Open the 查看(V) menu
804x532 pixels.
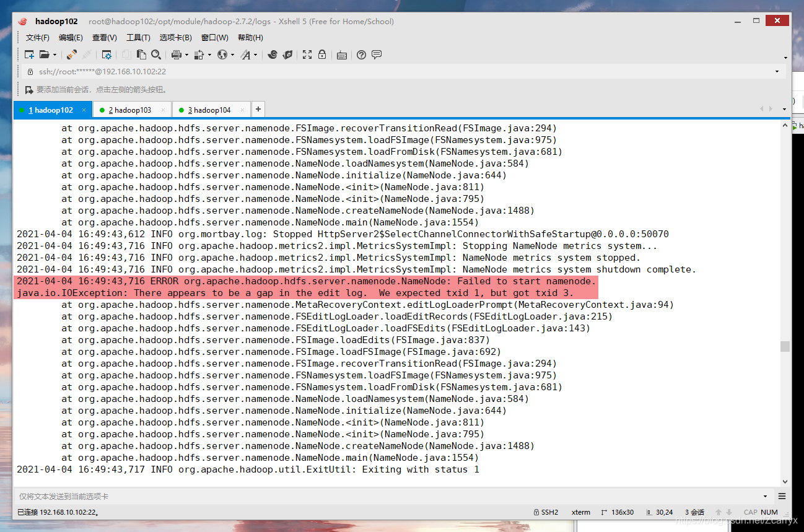(104, 38)
